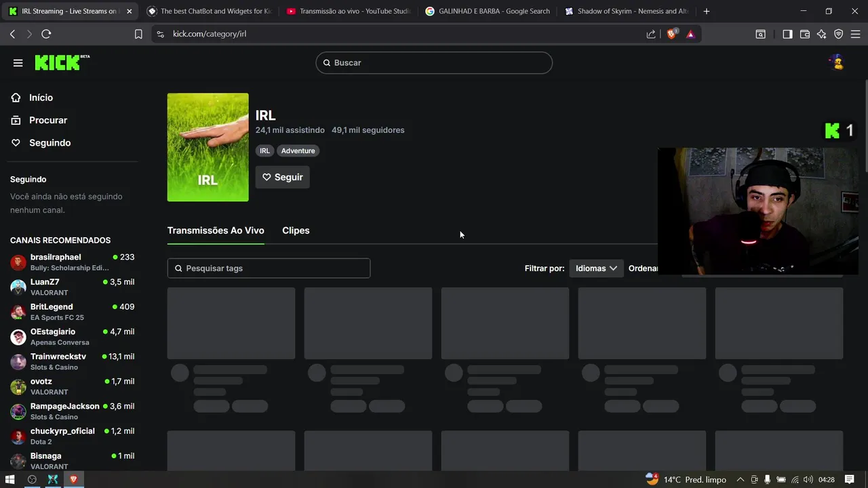Switch to Shadow of Skyrim tab
Viewport: 868px width, 488px height.
[x=627, y=11]
